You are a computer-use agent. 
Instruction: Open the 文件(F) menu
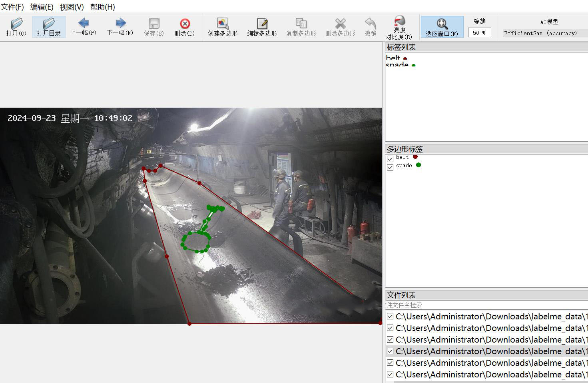(x=12, y=7)
